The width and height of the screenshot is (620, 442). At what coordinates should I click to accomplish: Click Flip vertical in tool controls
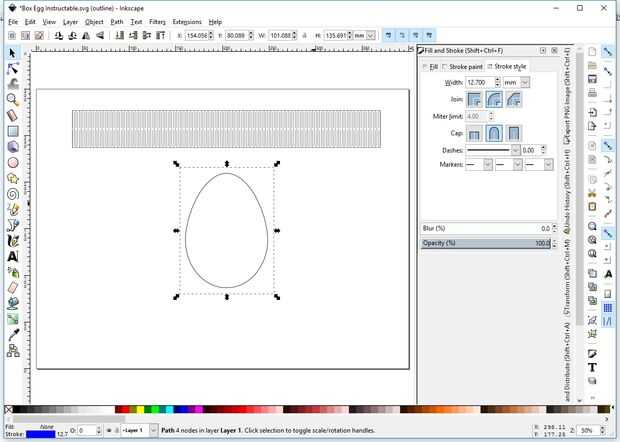100,36
